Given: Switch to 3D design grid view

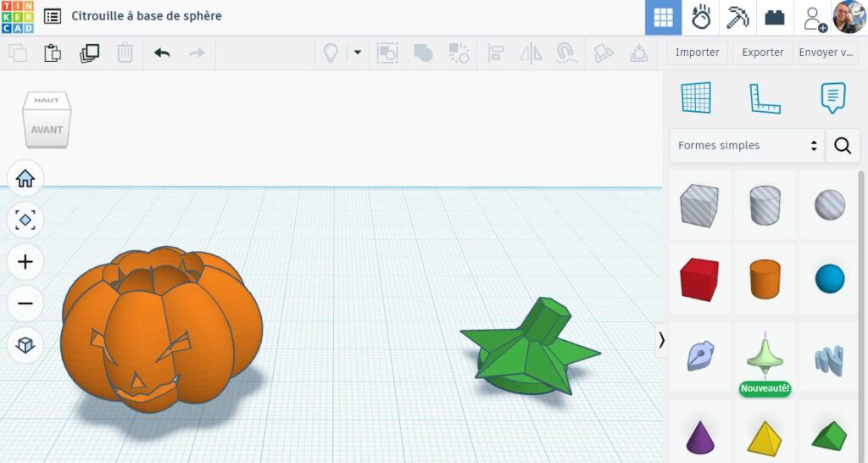Looking at the screenshot, I should [x=663, y=18].
